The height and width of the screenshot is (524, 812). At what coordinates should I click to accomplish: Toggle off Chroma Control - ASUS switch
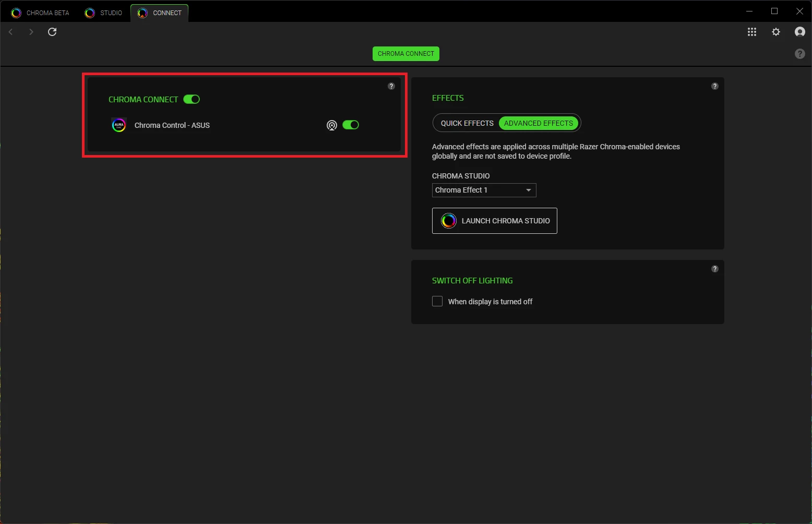351,125
